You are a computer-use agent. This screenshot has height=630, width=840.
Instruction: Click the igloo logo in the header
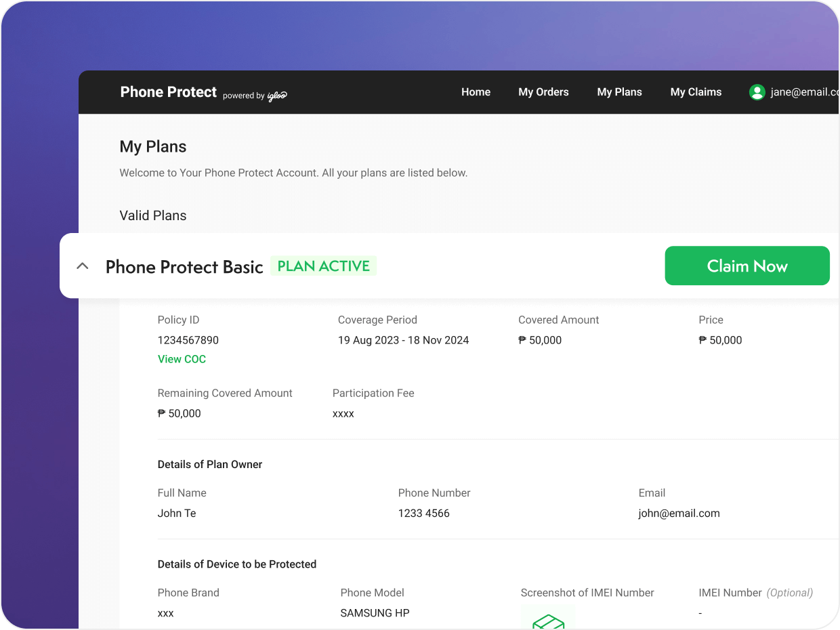[278, 96]
